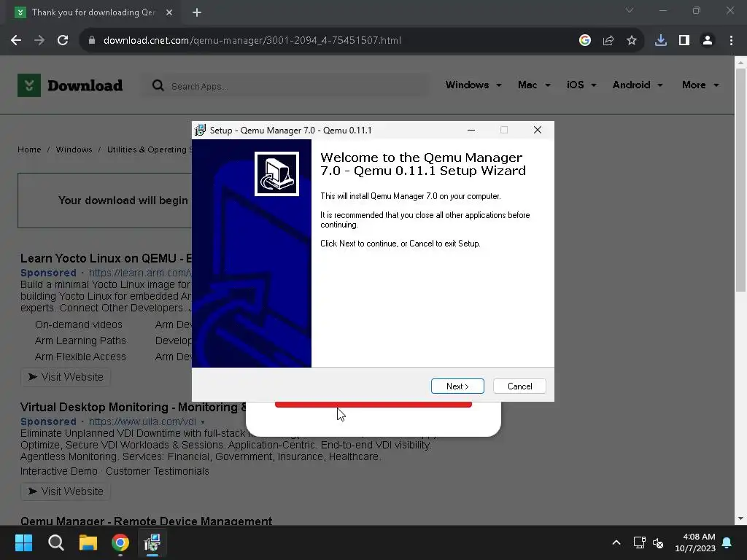
Task: Open Chrome downloads panel
Action: point(660,41)
